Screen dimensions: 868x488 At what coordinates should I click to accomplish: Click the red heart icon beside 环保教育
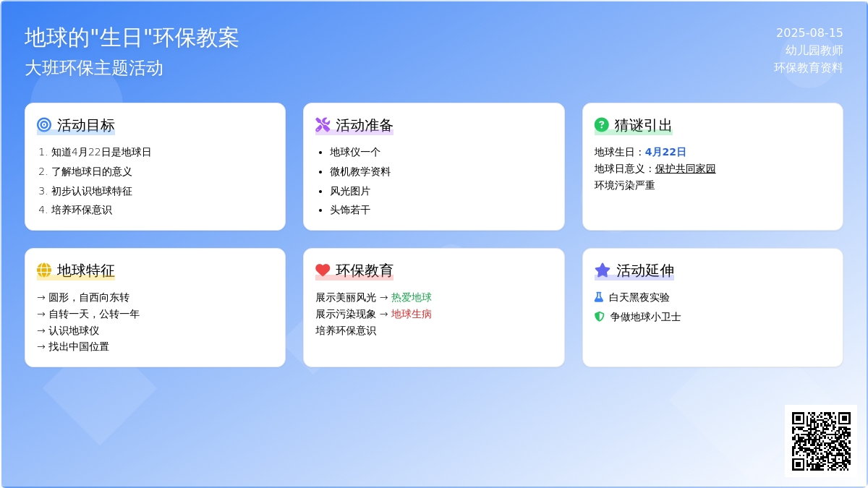[323, 270]
